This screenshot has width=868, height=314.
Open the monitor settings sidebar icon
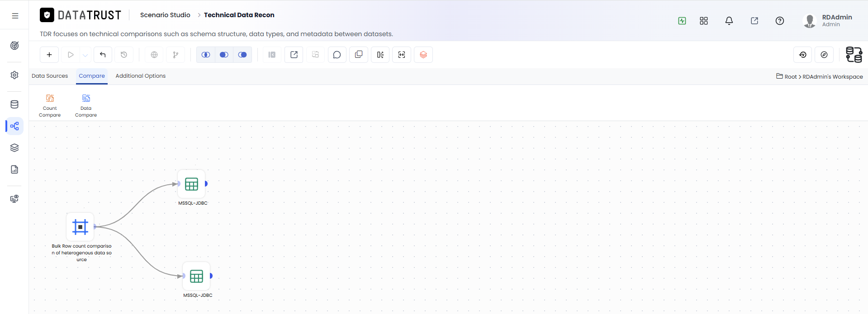click(x=14, y=199)
